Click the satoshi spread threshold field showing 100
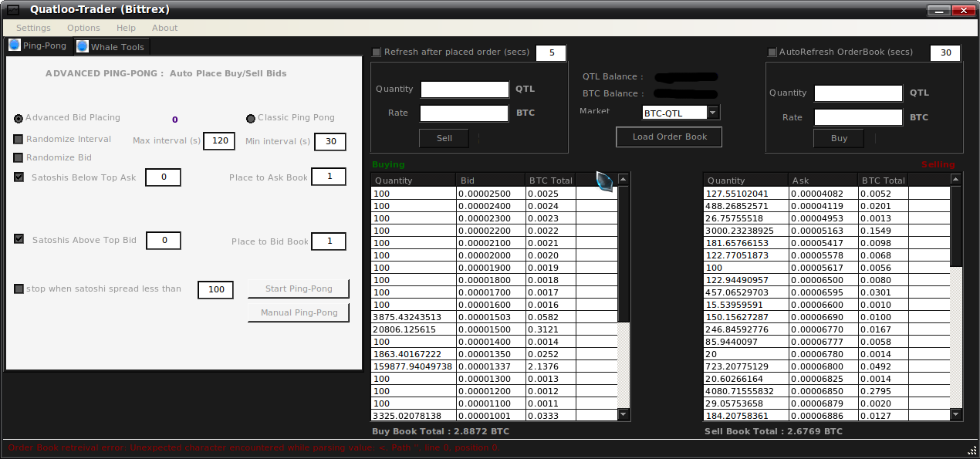 [215, 289]
